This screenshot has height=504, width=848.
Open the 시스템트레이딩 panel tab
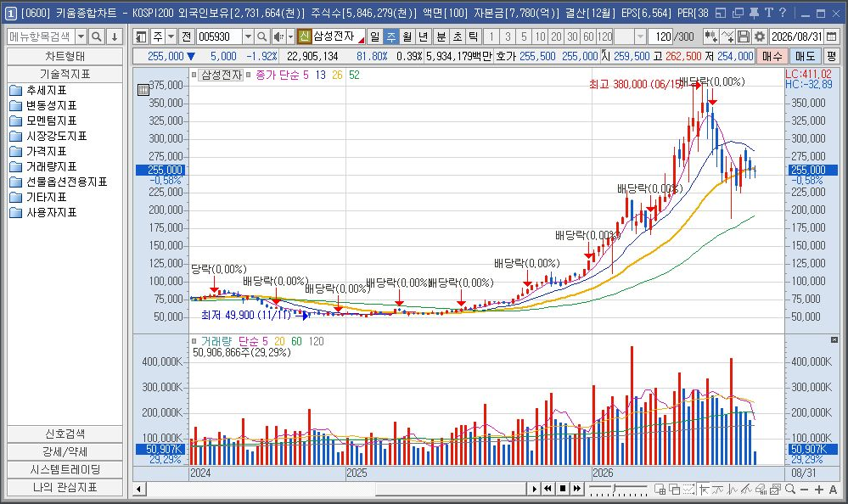click(65, 469)
